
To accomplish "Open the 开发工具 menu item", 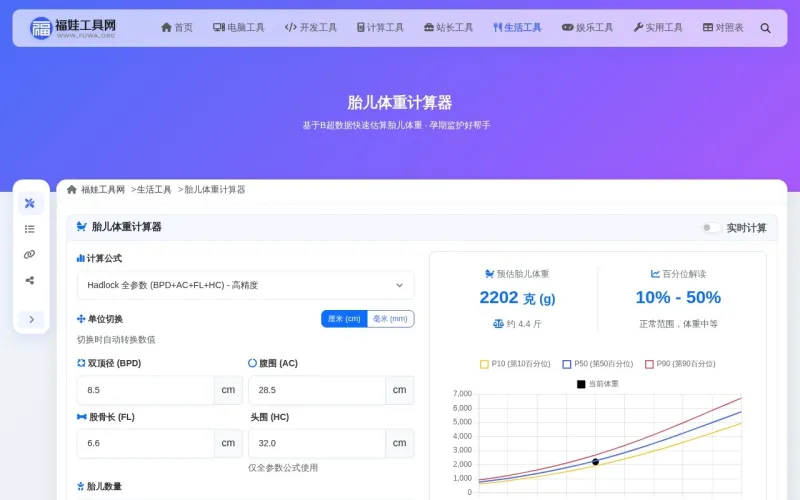I will click(311, 28).
